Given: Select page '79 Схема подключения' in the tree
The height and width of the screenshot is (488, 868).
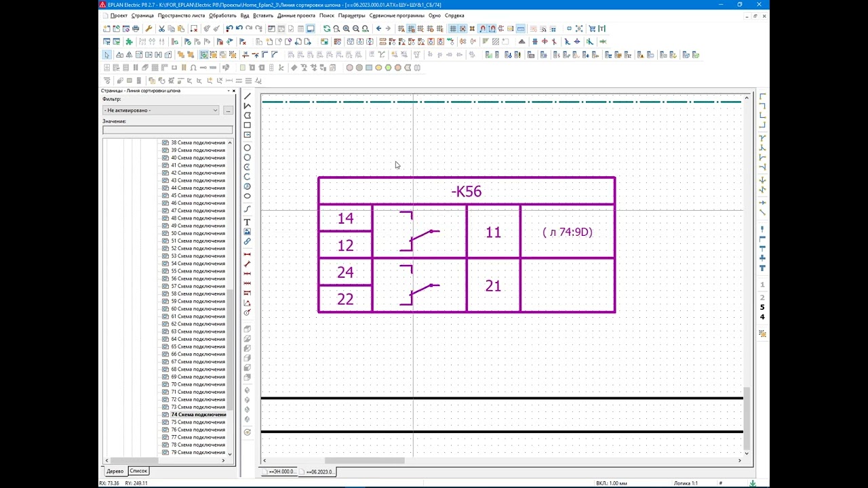Looking at the screenshot, I should (197, 452).
